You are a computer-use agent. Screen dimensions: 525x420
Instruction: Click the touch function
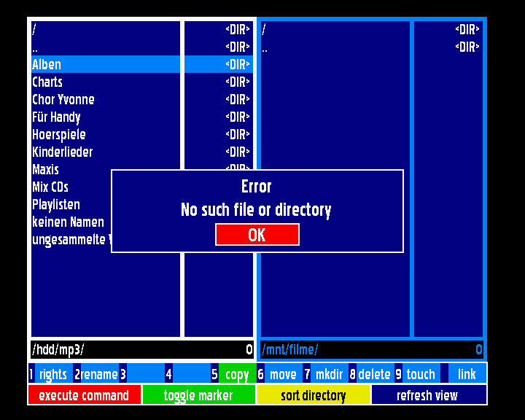pyautogui.click(x=420, y=374)
